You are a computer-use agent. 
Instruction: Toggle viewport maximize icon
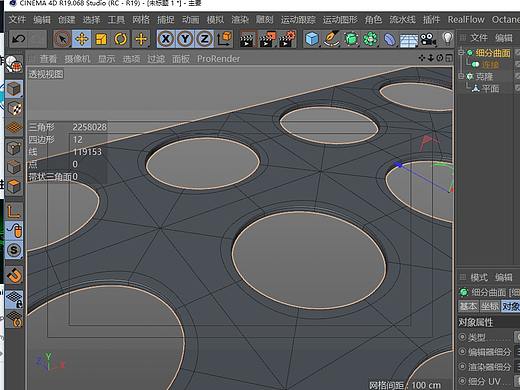[449, 58]
